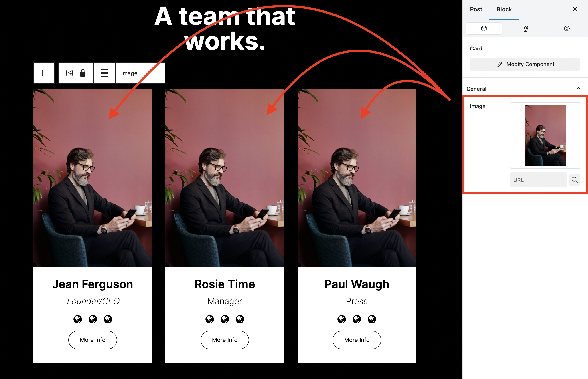Click first globe social icon under Rosie Time

coord(210,319)
